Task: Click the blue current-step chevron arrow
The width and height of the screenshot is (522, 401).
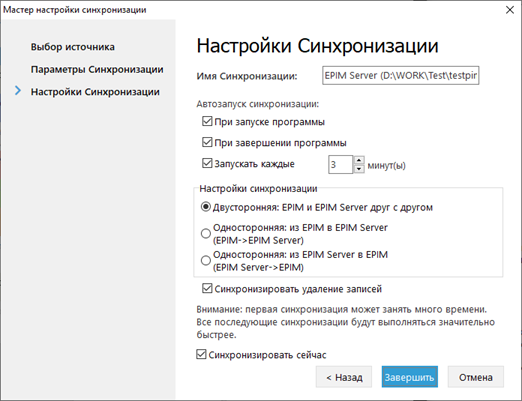Action: click(x=18, y=90)
